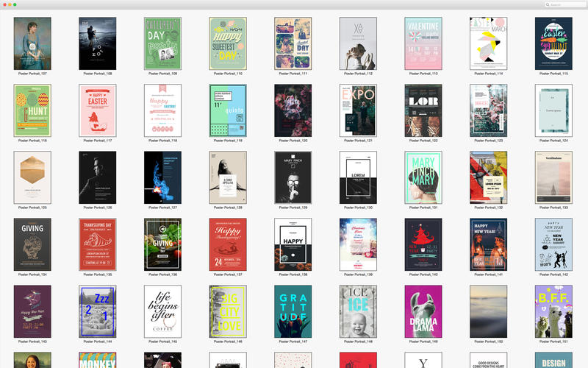Viewport: 588px width, 368px height.
Task: Pick the Life Begins After Coffee poster
Action: [162, 311]
